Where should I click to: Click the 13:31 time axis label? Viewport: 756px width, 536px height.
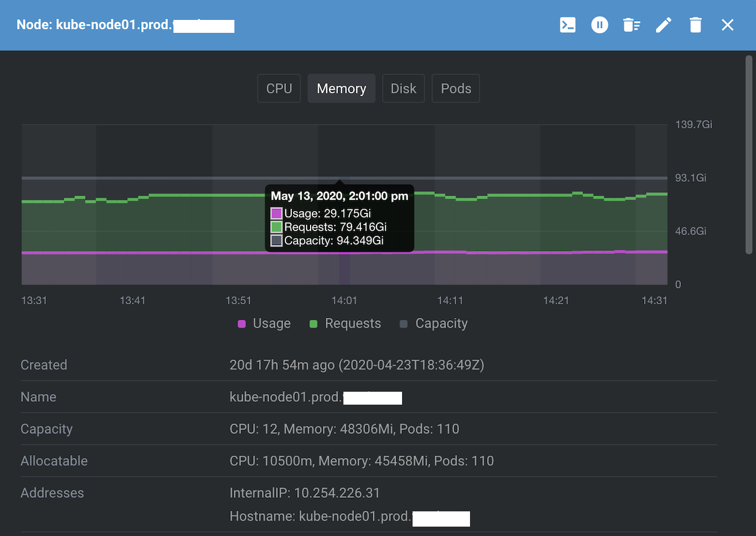[34, 300]
